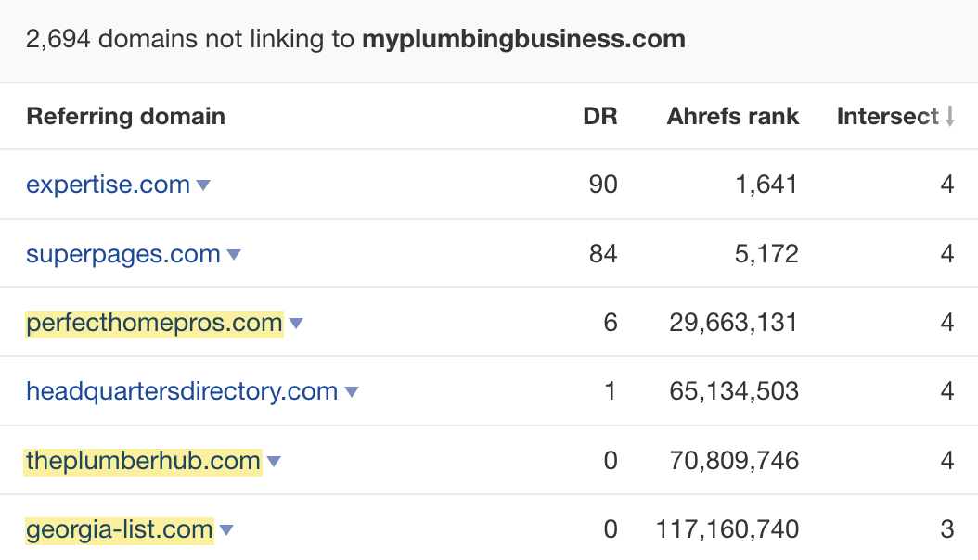Open the expertise.com link
Viewport: 978px width, 560px height.
[108, 185]
